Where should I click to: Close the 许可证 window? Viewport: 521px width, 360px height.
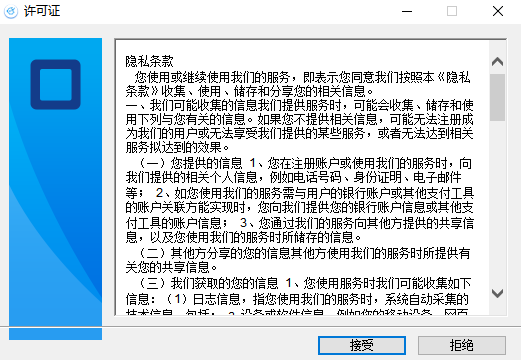click(x=498, y=11)
